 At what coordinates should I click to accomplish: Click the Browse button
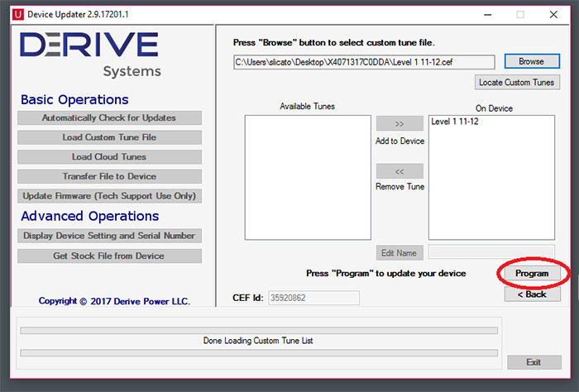[531, 62]
